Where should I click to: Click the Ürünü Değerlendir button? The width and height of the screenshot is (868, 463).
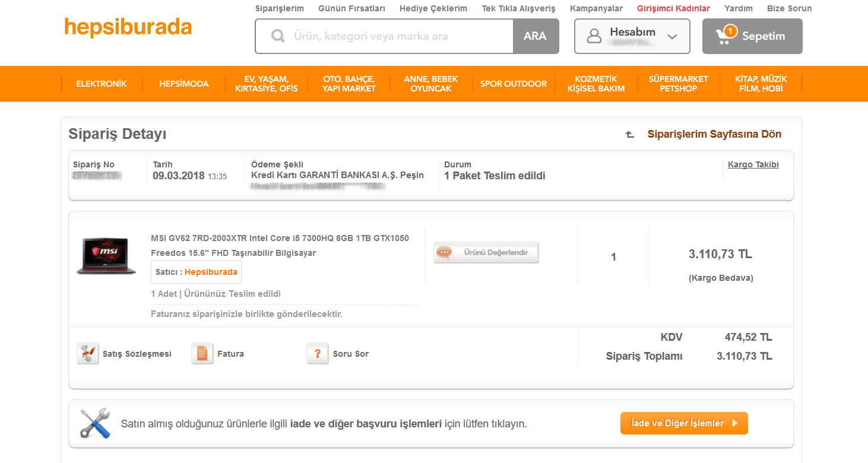486,252
